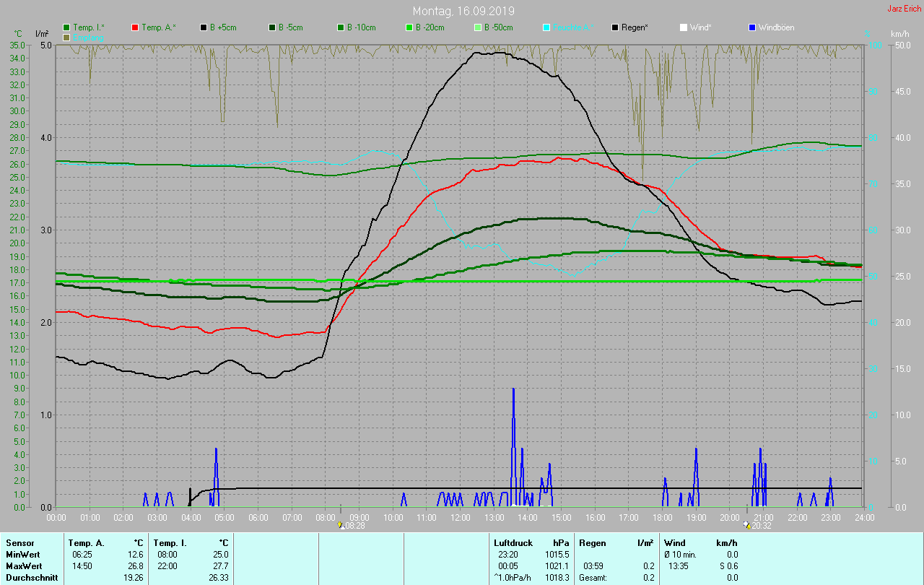Click the km/h axis unit label

(899, 34)
